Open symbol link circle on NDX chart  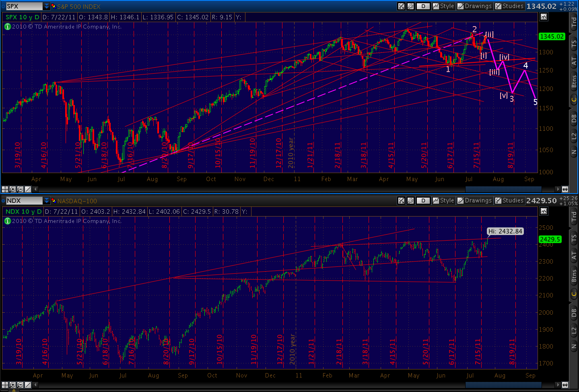tap(3, 200)
